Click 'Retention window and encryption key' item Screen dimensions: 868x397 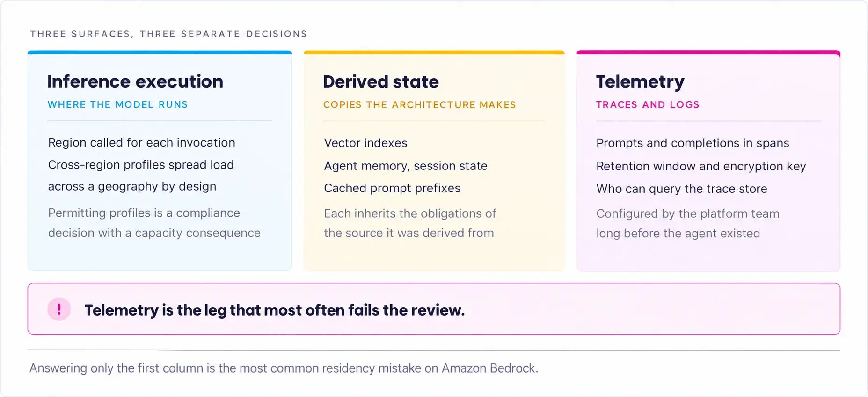701,166
